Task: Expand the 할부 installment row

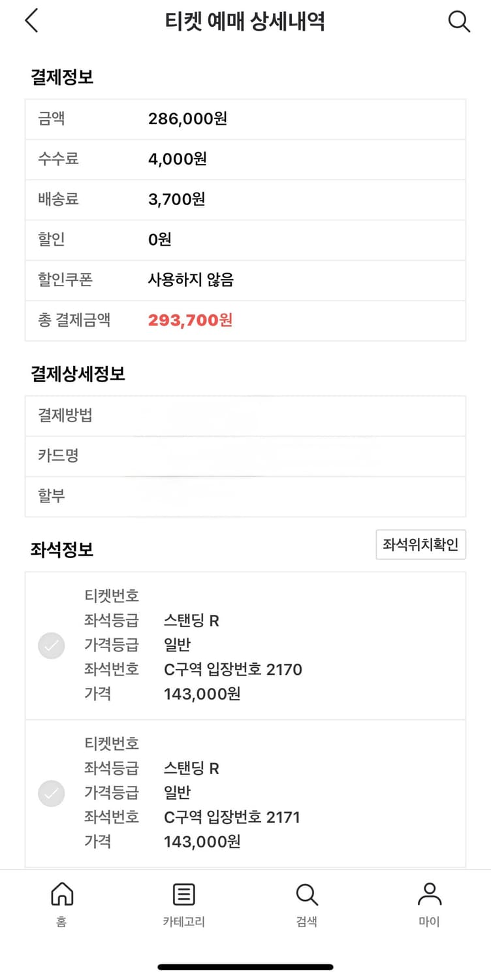Action: pos(246,497)
